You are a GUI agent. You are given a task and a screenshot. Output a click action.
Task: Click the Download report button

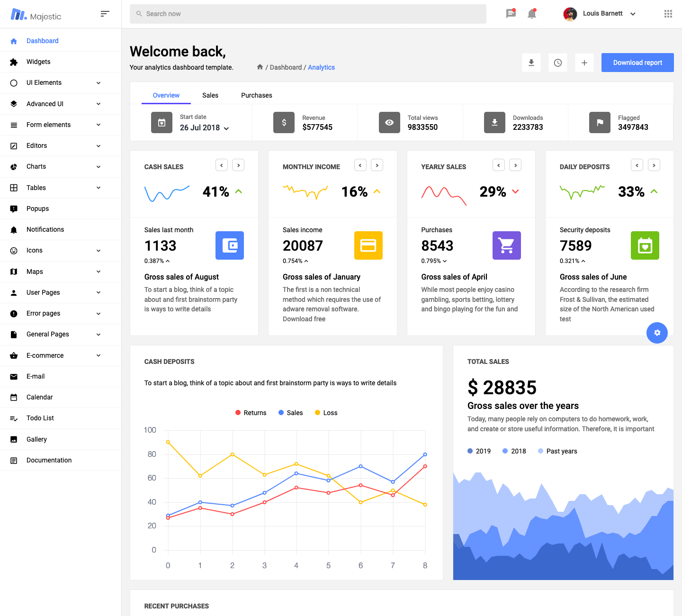tap(637, 63)
